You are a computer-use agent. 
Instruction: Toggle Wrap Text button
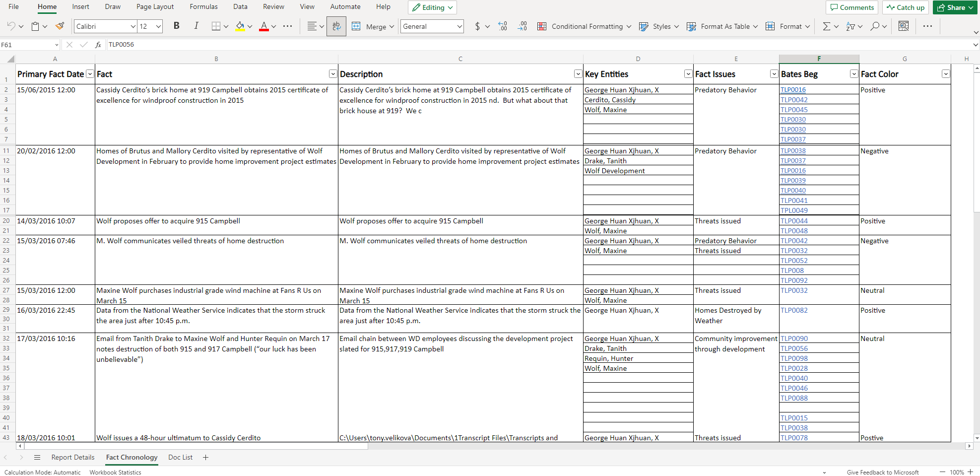pos(336,26)
